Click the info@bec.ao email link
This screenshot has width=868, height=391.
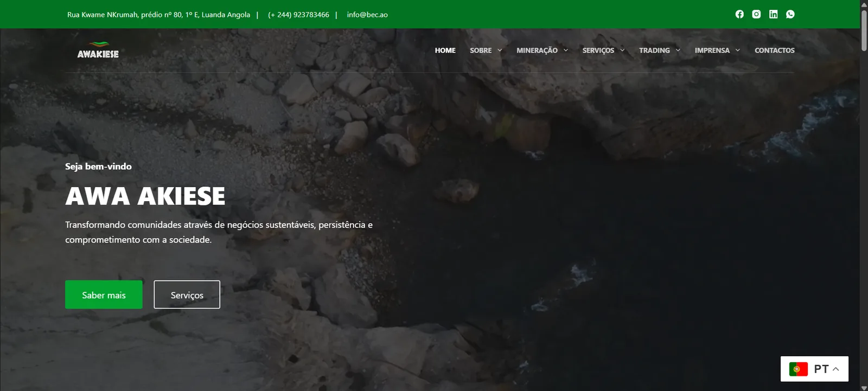click(x=367, y=15)
